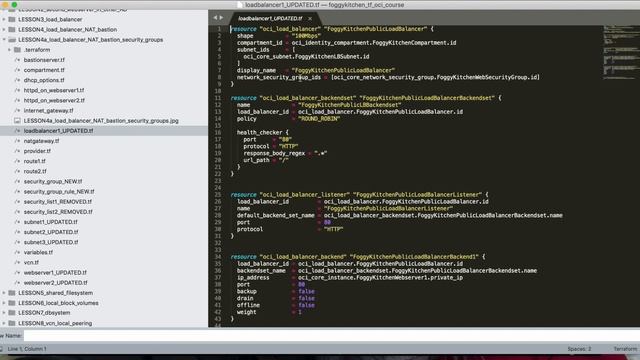Open variables.tf file
Screen dimensions: 640x360
click(x=38, y=252)
